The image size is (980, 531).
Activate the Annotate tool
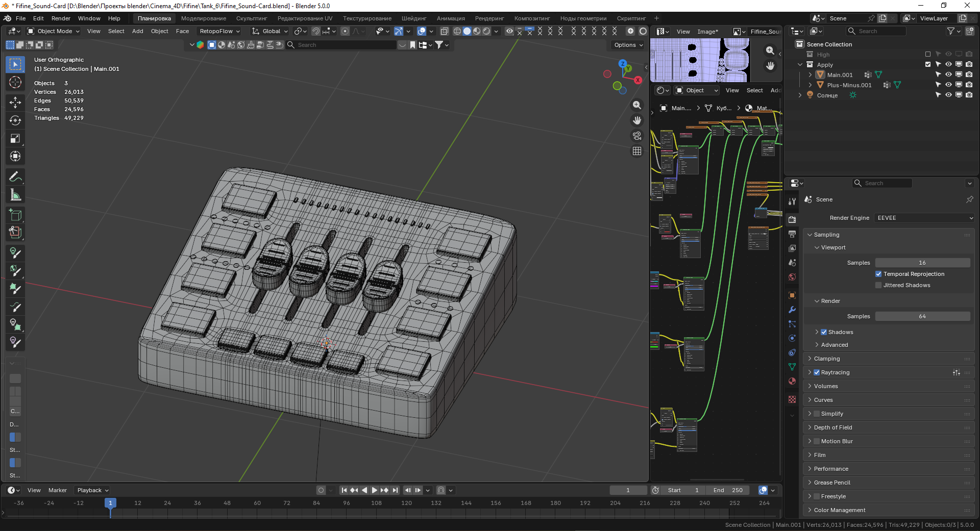(15, 177)
